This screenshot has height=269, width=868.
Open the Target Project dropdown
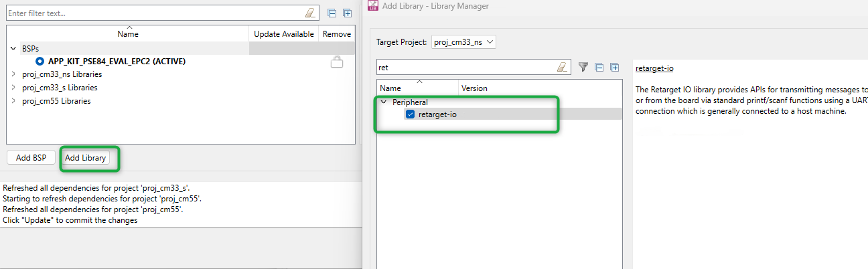tap(463, 42)
